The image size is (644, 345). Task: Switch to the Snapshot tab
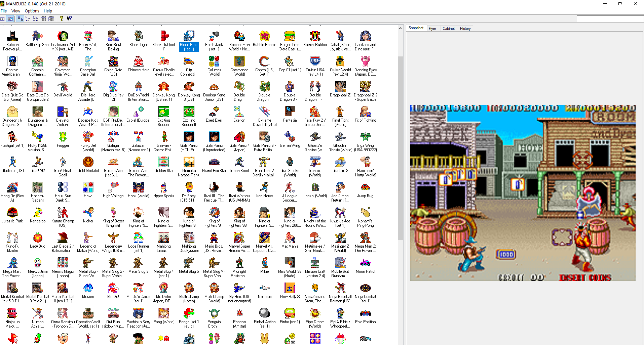pyautogui.click(x=416, y=28)
